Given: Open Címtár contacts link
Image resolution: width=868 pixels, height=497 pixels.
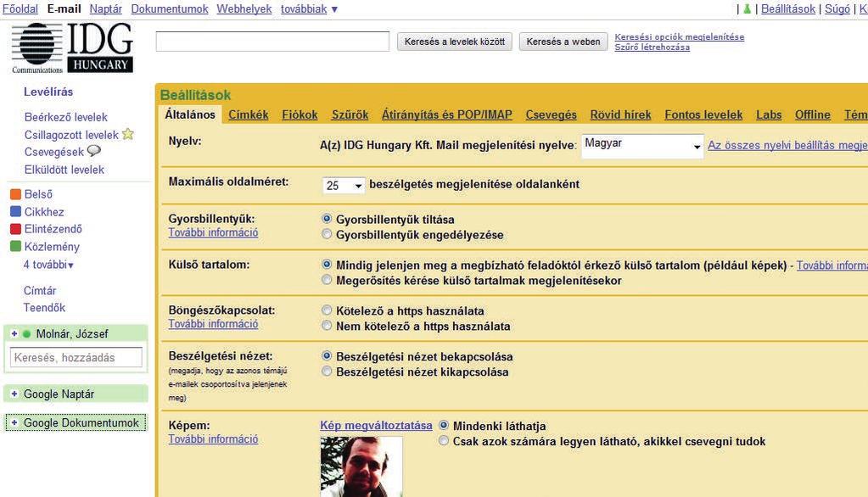Looking at the screenshot, I should click(x=40, y=291).
